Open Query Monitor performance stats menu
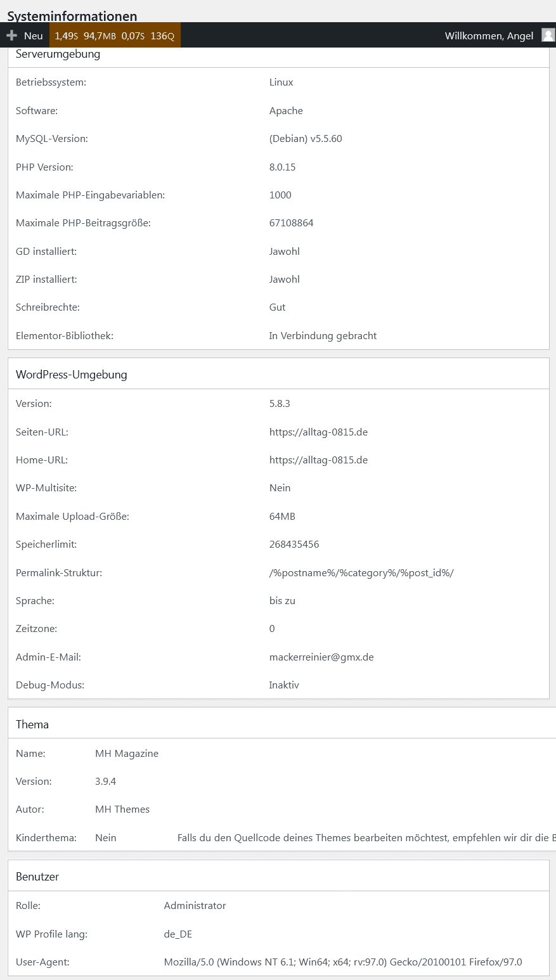The image size is (556, 980). tap(115, 35)
